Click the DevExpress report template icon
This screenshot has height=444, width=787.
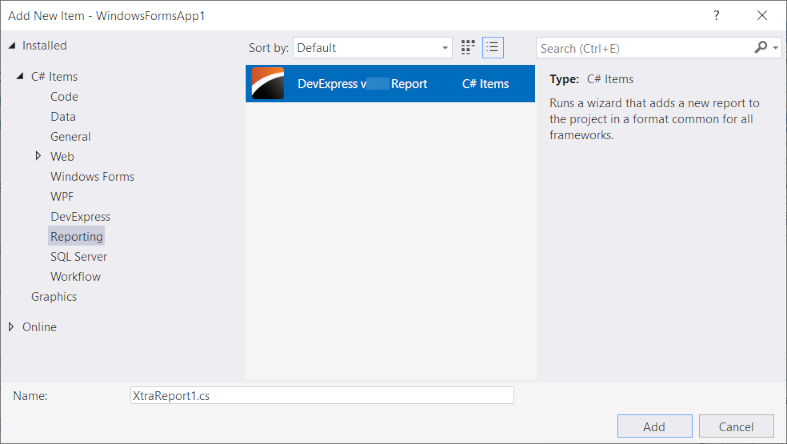pos(268,83)
